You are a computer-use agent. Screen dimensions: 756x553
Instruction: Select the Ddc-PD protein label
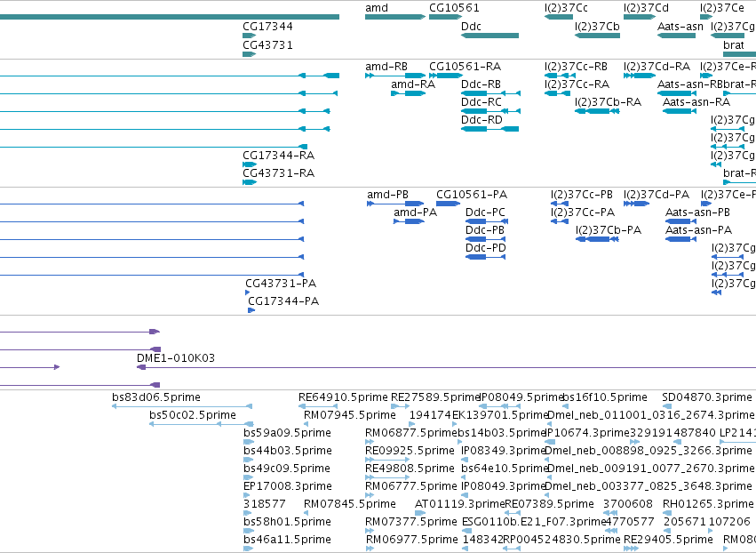486,248
